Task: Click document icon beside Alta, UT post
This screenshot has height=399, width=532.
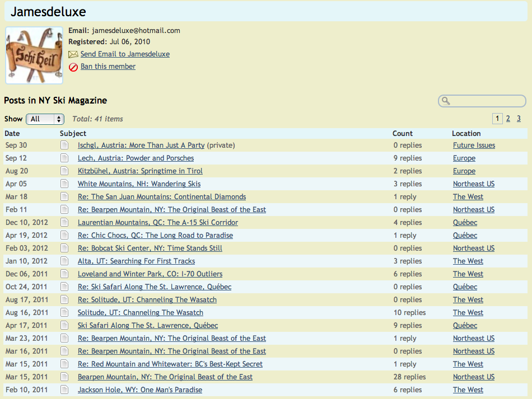Action: pyautogui.click(x=65, y=261)
